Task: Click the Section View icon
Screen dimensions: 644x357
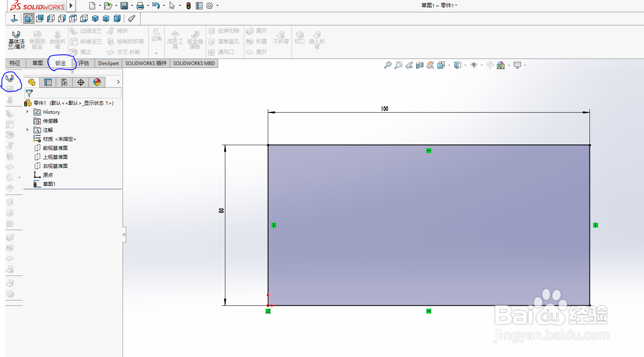Action: coord(420,65)
